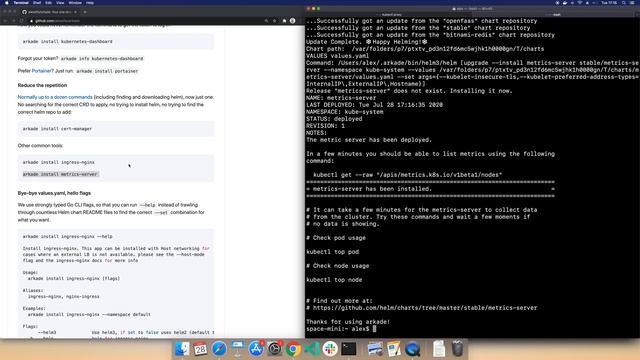Select the GitHub arkade browser tab
This screenshot has width=640, height=360.
pos(49,12)
